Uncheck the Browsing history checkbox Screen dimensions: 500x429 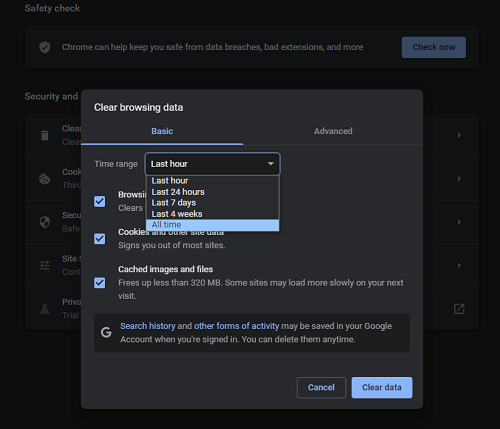click(x=100, y=201)
